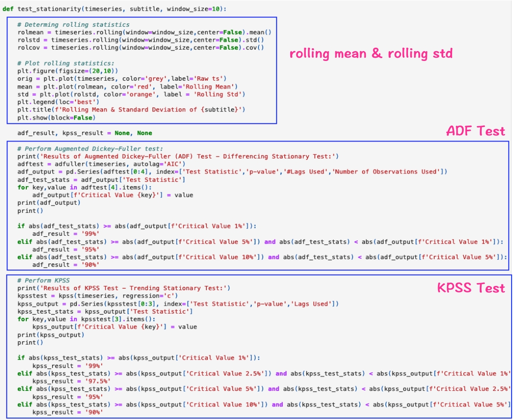The image size is (514, 420).
Task: Click the '# Plot rolling statistics:' comment
Action: [65, 63]
